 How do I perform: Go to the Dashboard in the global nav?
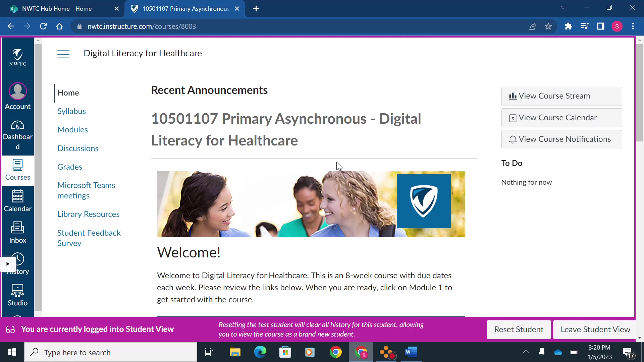18,135
